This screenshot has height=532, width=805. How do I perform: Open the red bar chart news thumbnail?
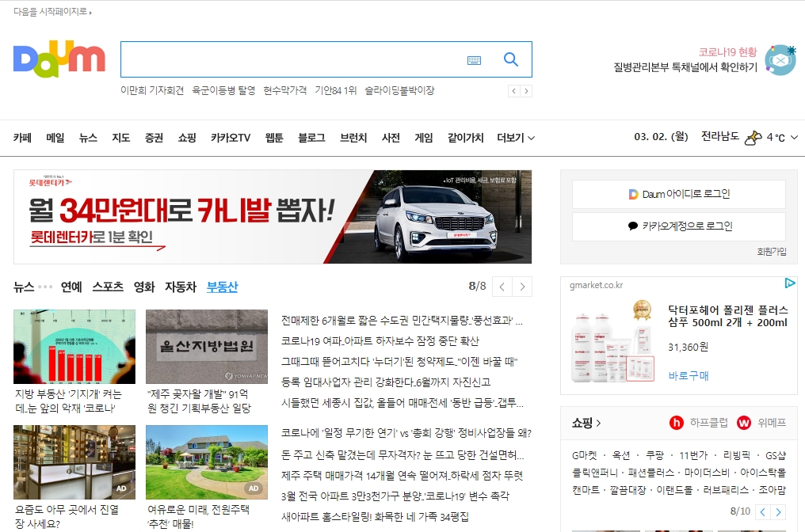[x=74, y=347]
